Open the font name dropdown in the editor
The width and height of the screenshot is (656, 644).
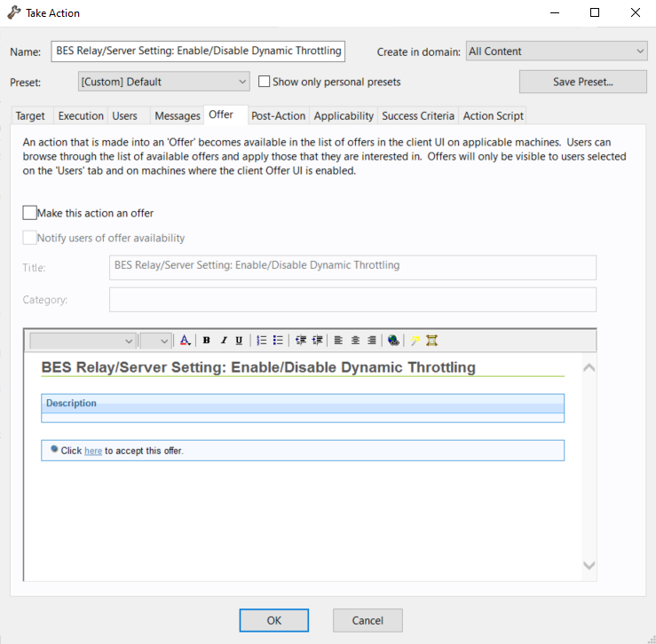click(x=83, y=341)
